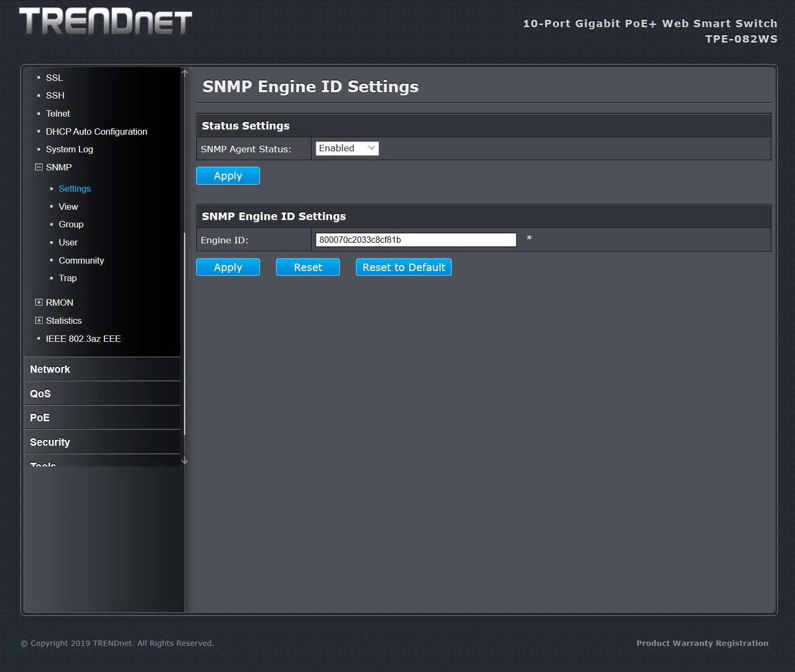
Task: Open the Network menu section
Action: [x=102, y=369]
